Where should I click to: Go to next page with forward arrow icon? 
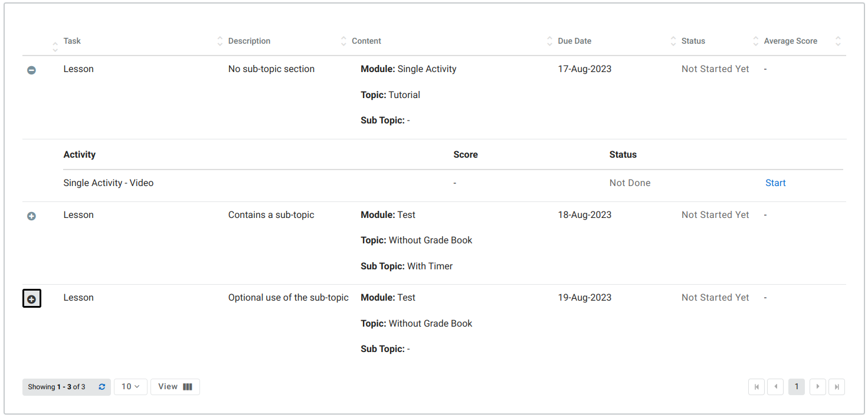click(x=817, y=386)
